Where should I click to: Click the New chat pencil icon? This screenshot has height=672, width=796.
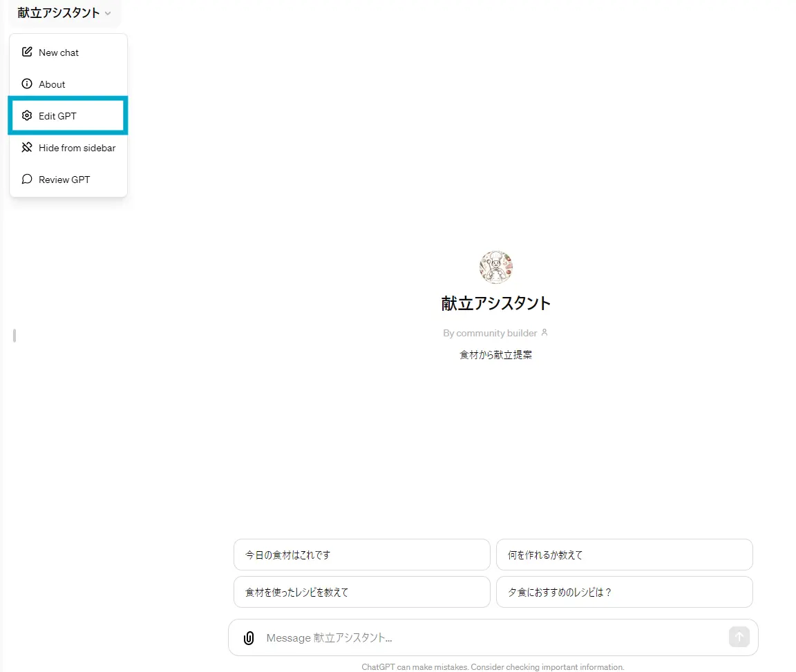27,52
